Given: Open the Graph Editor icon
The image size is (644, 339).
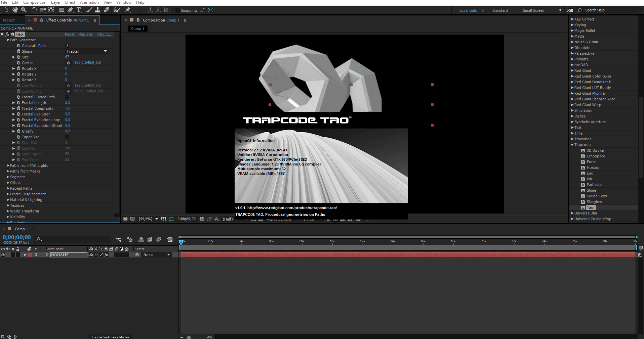Looking at the screenshot, I should (170, 239).
